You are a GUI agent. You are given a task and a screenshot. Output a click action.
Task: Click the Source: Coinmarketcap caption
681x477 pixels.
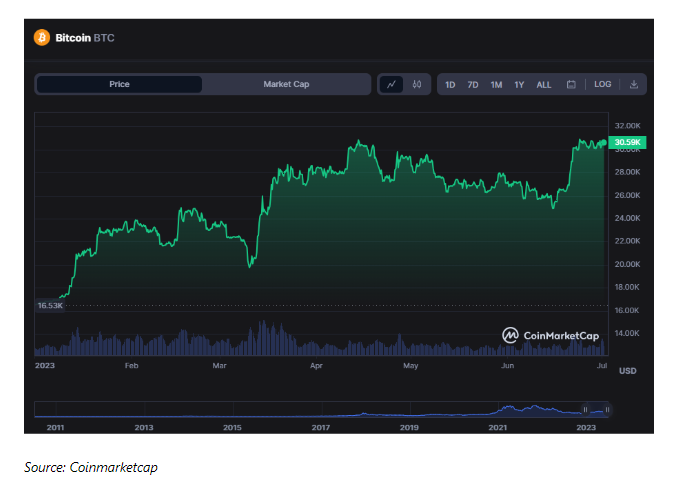point(91,467)
